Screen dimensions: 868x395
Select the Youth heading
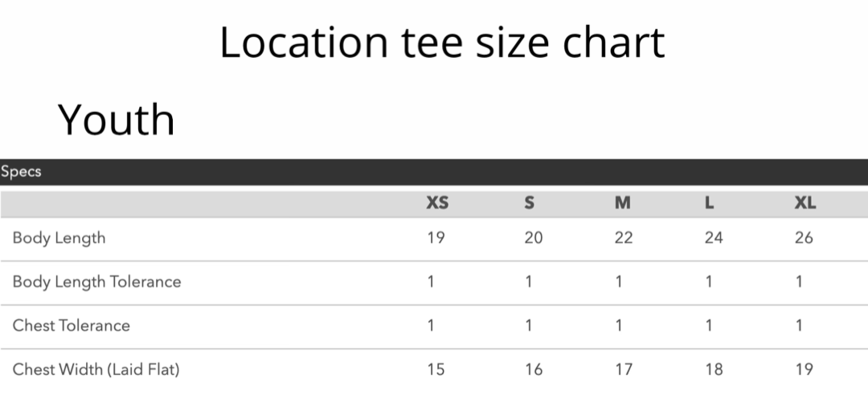pyautogui.click(x=117, y=120)
